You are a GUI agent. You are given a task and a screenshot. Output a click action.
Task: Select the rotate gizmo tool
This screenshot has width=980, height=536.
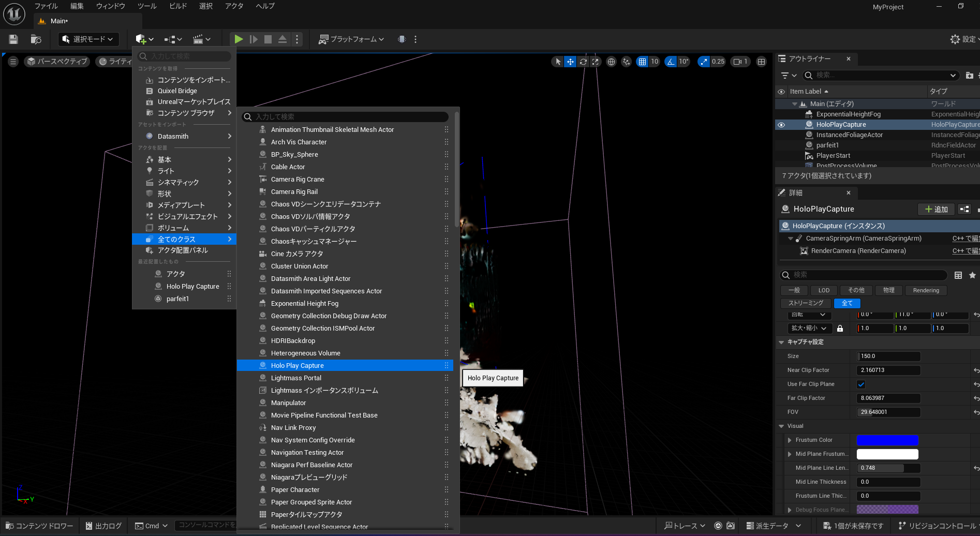[583, 62]
